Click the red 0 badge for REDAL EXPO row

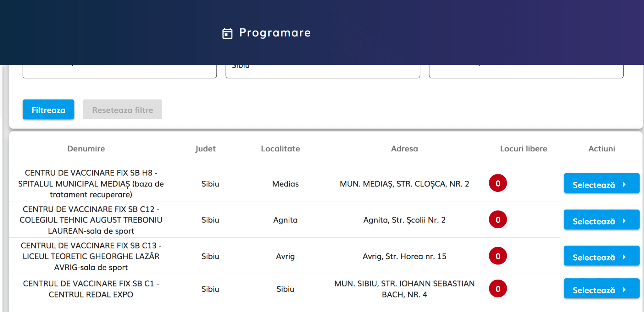click(498, 289)
